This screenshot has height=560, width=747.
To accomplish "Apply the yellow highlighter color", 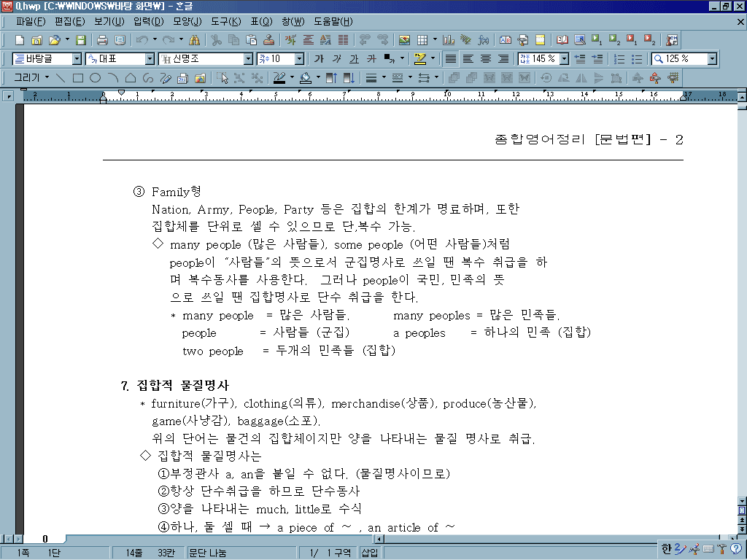I will click(x=420, y=58).
